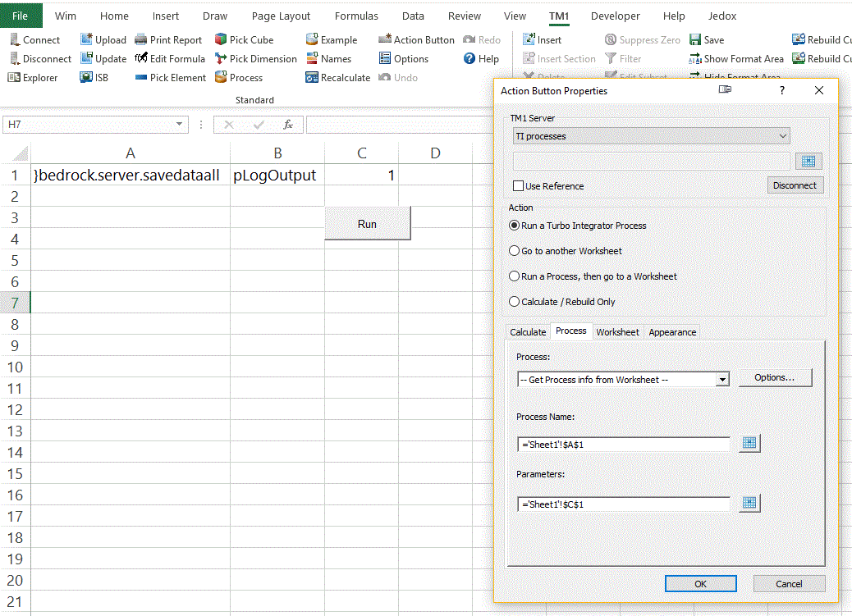852x616 pixels.
Task: Click the range picker beside Parameters field
Action: (x=749, y=503)
